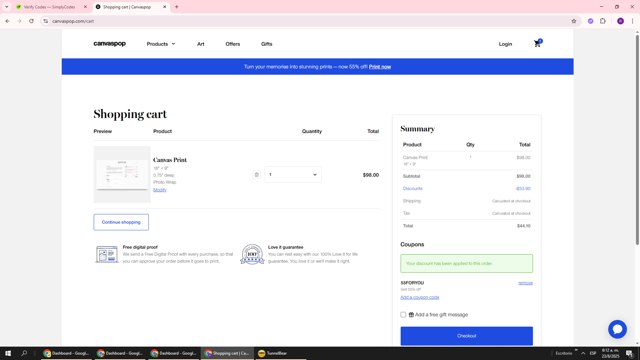
Task: Close the Shopping cart tab
Action: coord(164,7)
